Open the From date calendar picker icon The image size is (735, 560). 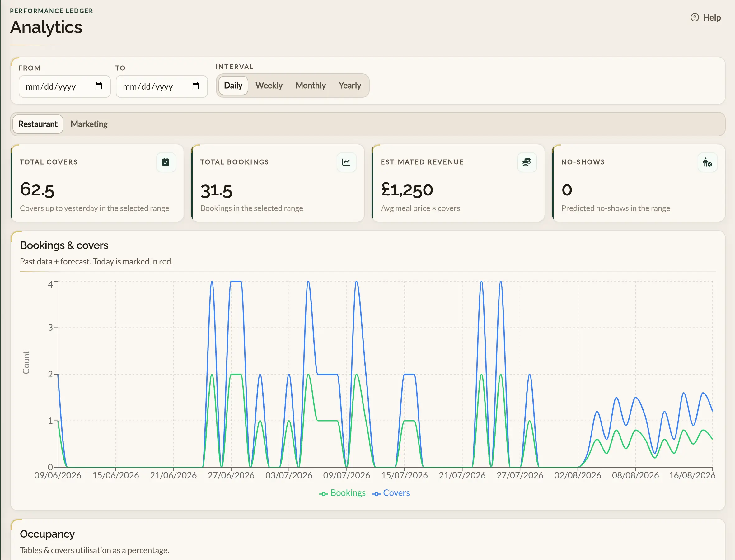coord(98,86)
